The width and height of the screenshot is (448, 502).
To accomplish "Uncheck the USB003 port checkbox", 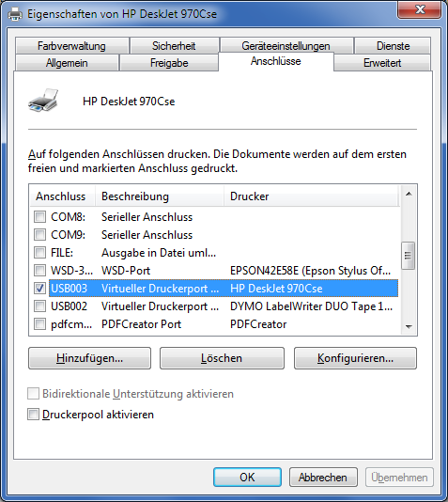I will tap(39, 289).
